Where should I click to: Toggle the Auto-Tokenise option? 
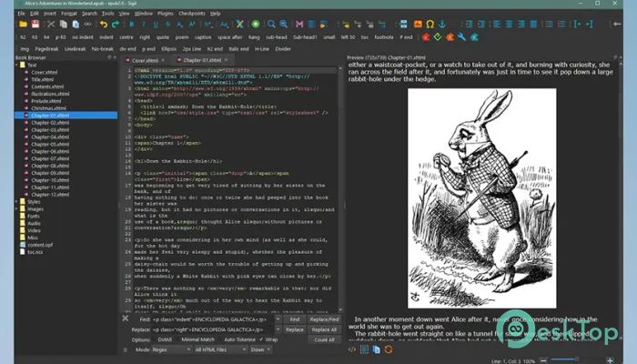point(239,339)
